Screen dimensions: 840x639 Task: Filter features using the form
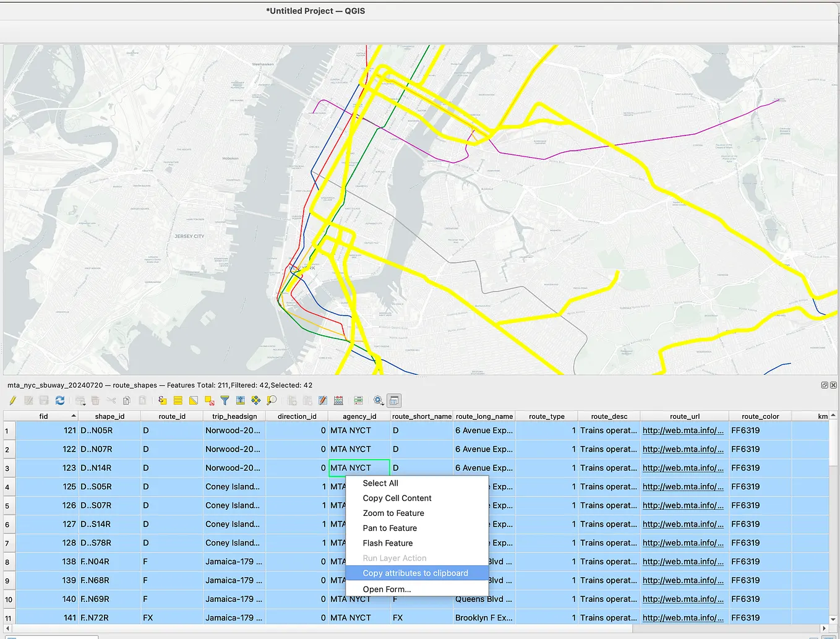[x=225, y=400]
